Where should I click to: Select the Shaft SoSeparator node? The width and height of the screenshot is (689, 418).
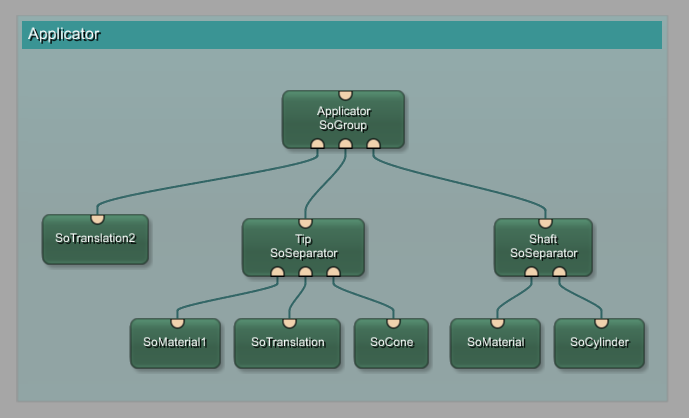[543, 247]
